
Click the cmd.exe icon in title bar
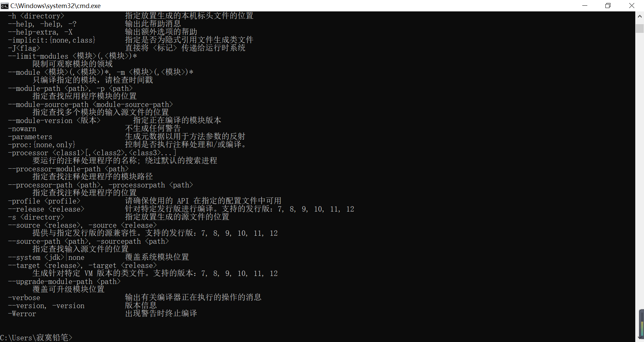4,6
